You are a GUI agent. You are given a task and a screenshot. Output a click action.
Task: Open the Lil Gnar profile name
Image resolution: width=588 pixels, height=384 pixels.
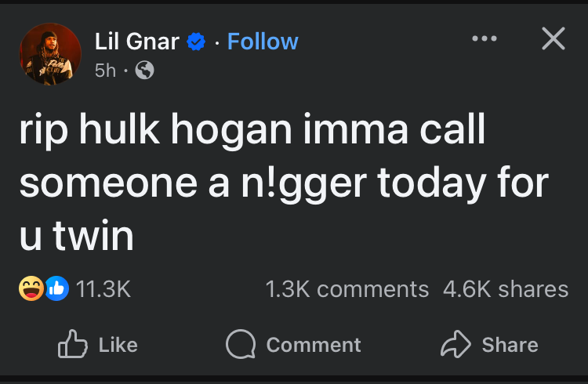point(136,42)
